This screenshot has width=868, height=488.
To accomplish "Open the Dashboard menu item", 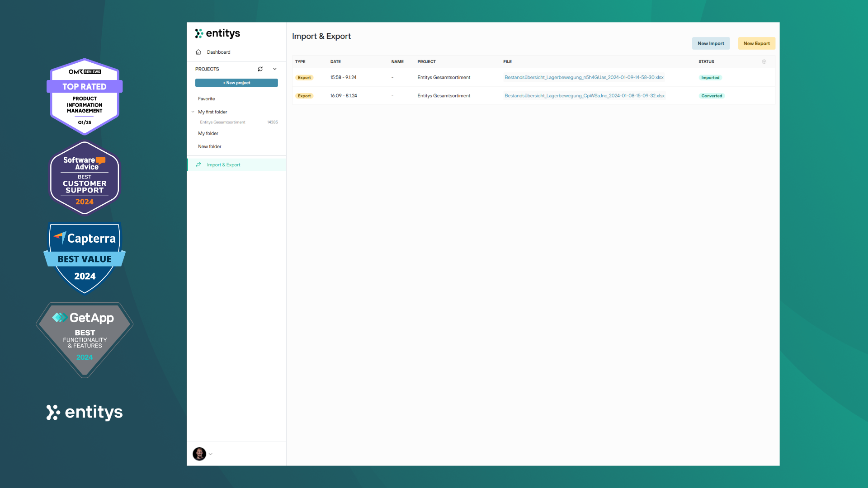I will tap(218, 52).
